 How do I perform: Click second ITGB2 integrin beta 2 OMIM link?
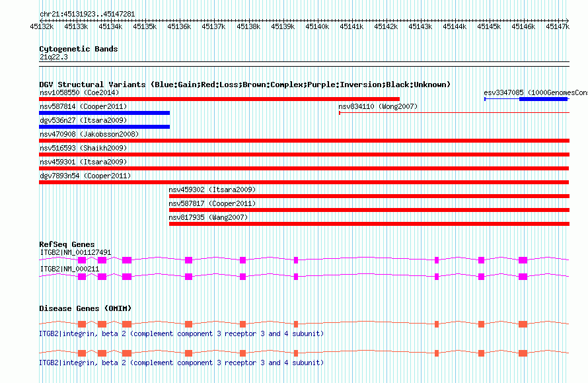(x=182, y=363)
